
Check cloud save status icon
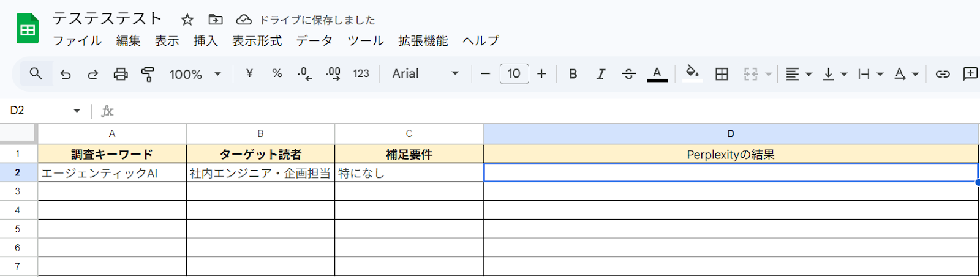pyautogui.click(x=244, y=20)
